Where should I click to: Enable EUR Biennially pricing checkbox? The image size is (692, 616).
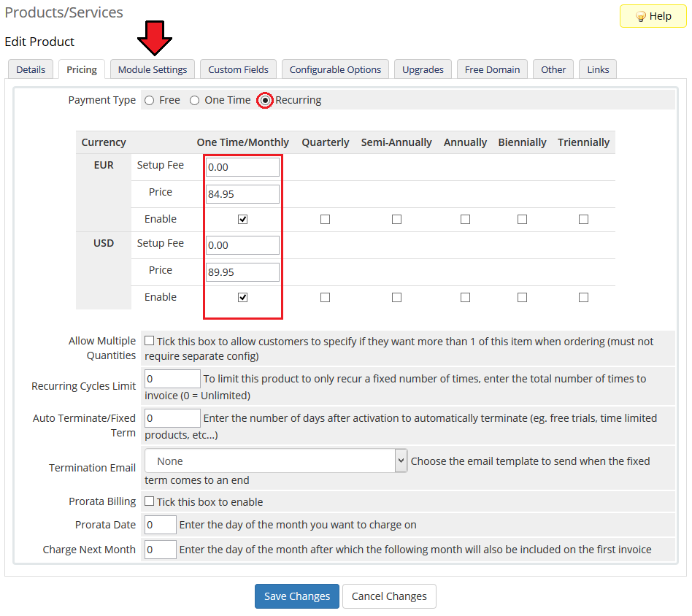(522, 219)
